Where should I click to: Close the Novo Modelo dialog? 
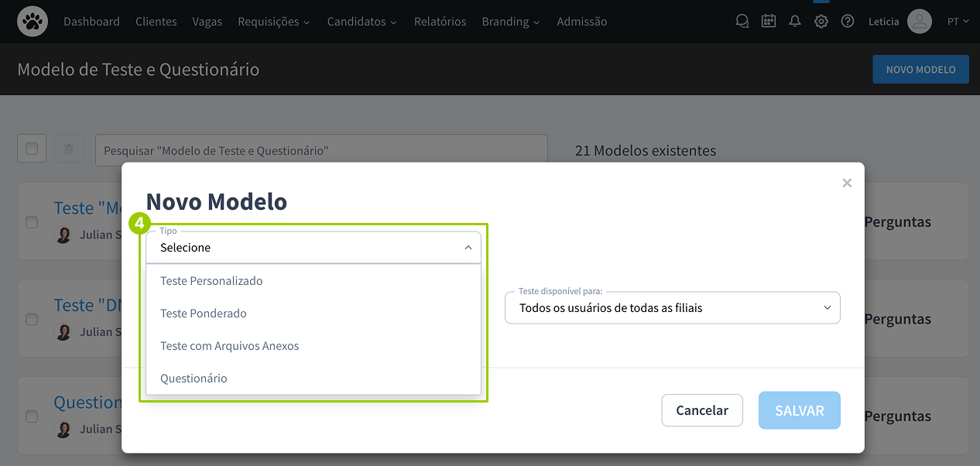click(847, 183)
